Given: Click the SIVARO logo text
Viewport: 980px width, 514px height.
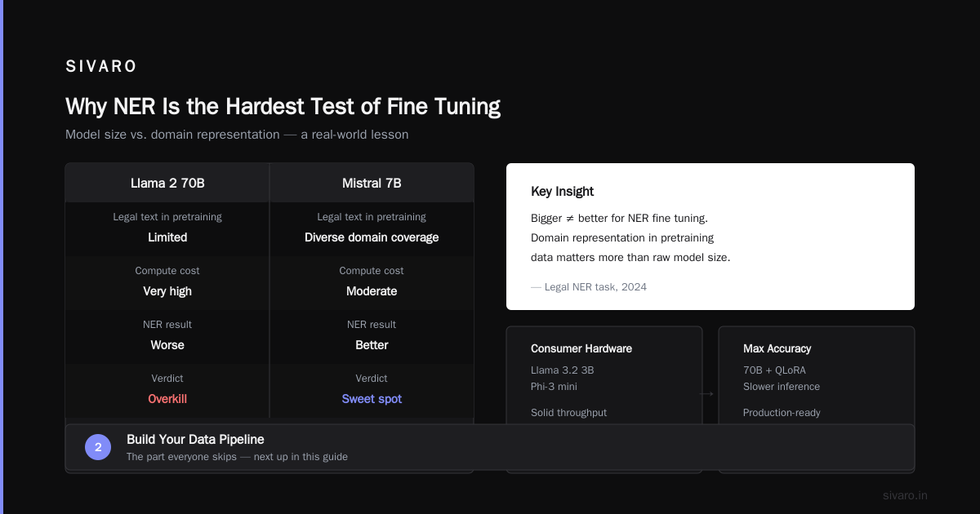Looking at the screenshot, I should pyautogui.click(x=101, y=67).
